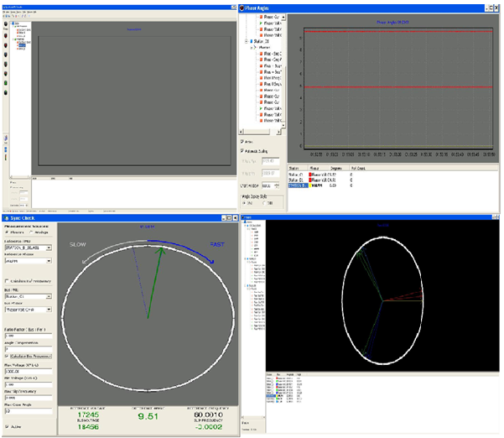Screen dimensions: 504x438
Task: Open the Bus Phasor dropdown
Action: [x=49, y=309]
